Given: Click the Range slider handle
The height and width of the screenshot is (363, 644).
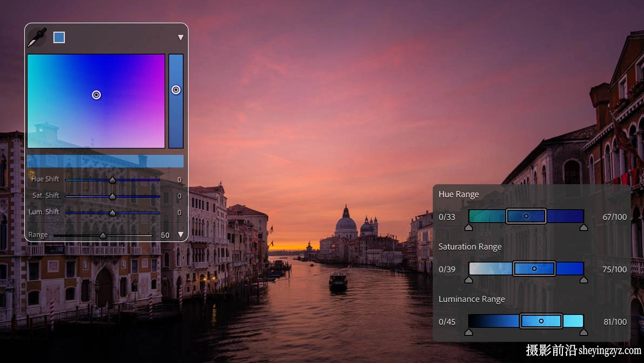Looking at the screenshot, I should (x=103, y=236).
